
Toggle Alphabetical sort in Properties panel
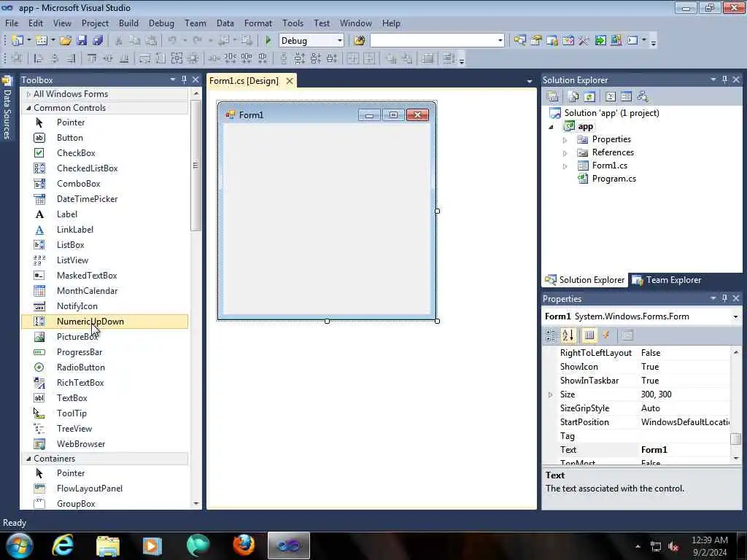[568, 335]
